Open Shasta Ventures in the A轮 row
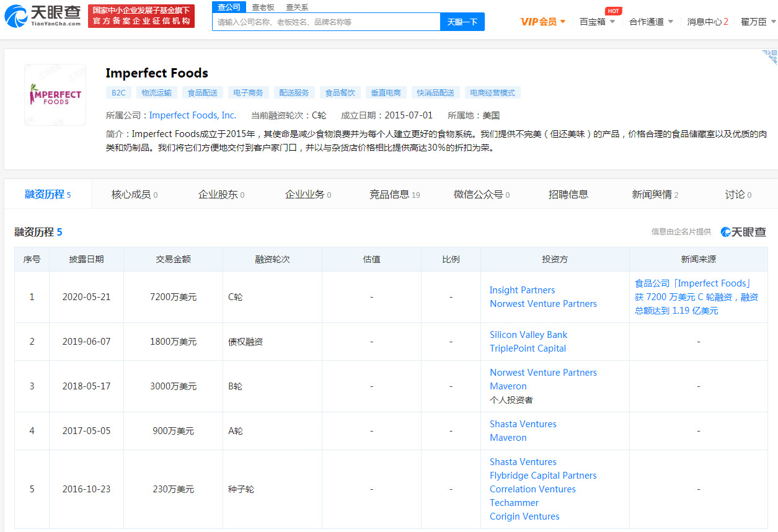Image resolution: width=778 pixels, height=532 pixels. tap(523, 424)
